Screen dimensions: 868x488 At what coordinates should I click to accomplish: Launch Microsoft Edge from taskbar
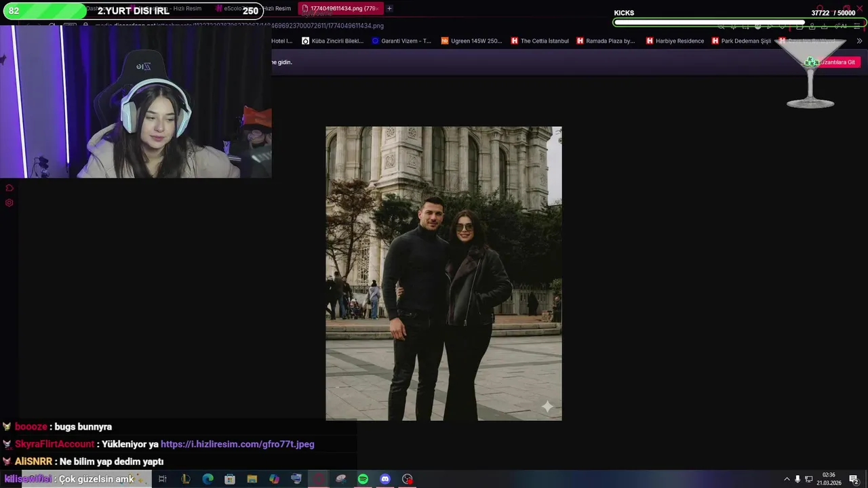pyautogui.click(x=208, y=479)
